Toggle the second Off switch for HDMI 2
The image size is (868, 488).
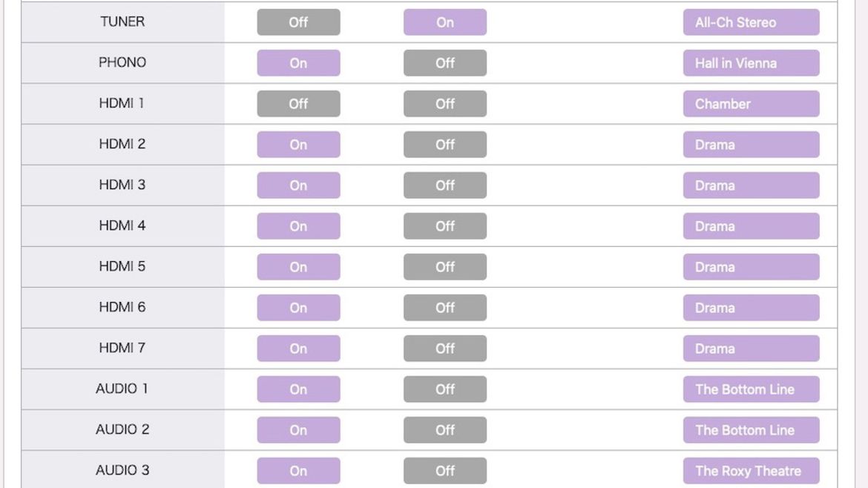pos(445,145)
